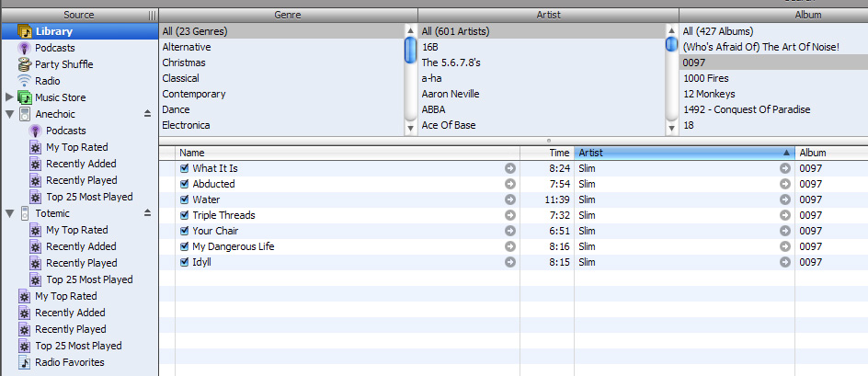Click the Artist list scrollbar thumb

[x=671, y=44]
